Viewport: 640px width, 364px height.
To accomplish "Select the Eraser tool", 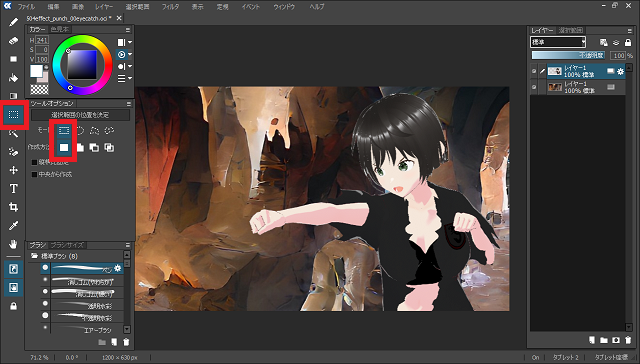I will 13,40.
